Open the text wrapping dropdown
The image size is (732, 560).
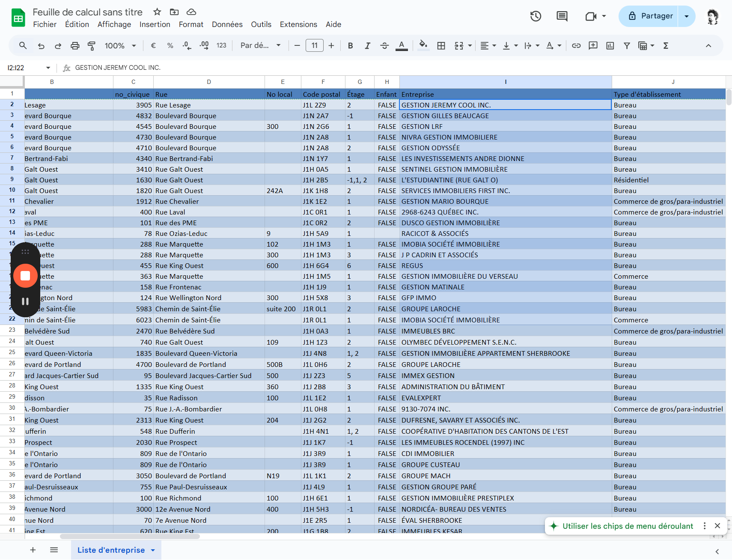pos(532,45)
